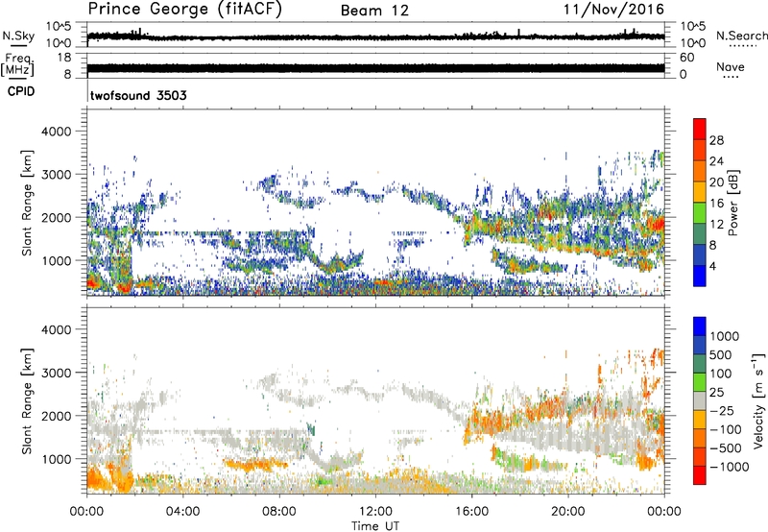Click the velocity colorbar's gray segment

point(700,400)
